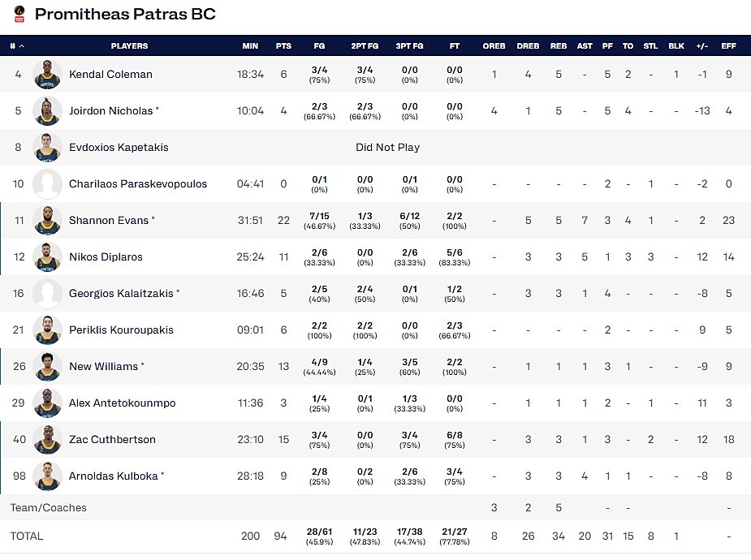Sort table by MIN column header
The width and height of the screenshot is (751, 560).
click(250, 46)
